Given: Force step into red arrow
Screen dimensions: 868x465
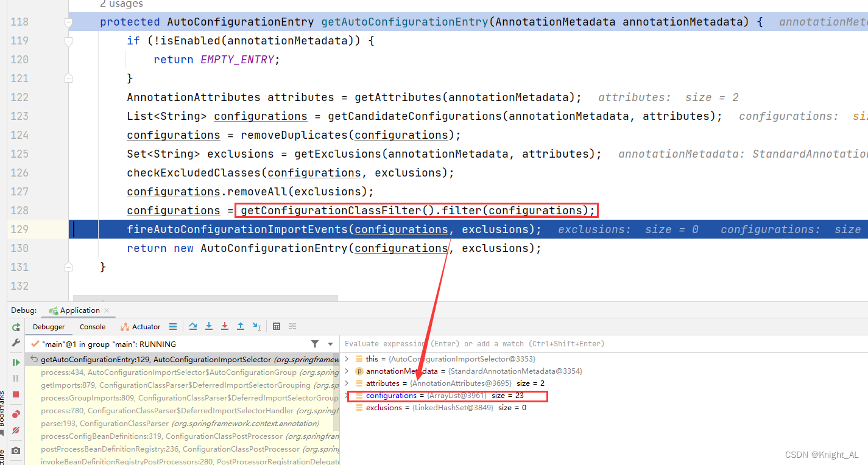Looking at the screenshot, I should click(225, 327).
